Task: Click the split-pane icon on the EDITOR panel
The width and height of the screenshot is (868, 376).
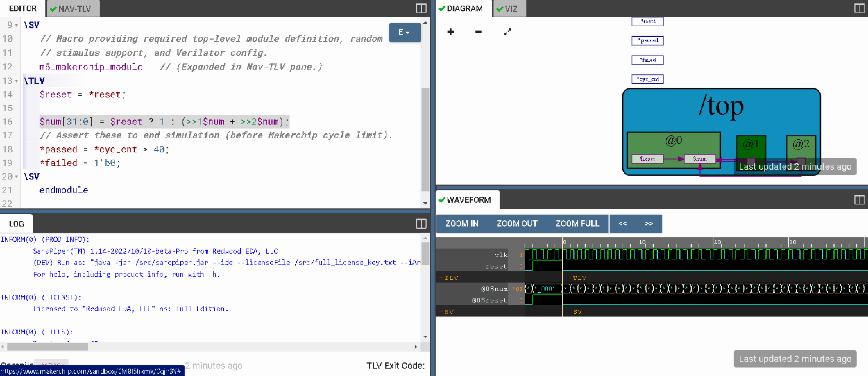Action: pyautogui.click(x=420, y=8)
